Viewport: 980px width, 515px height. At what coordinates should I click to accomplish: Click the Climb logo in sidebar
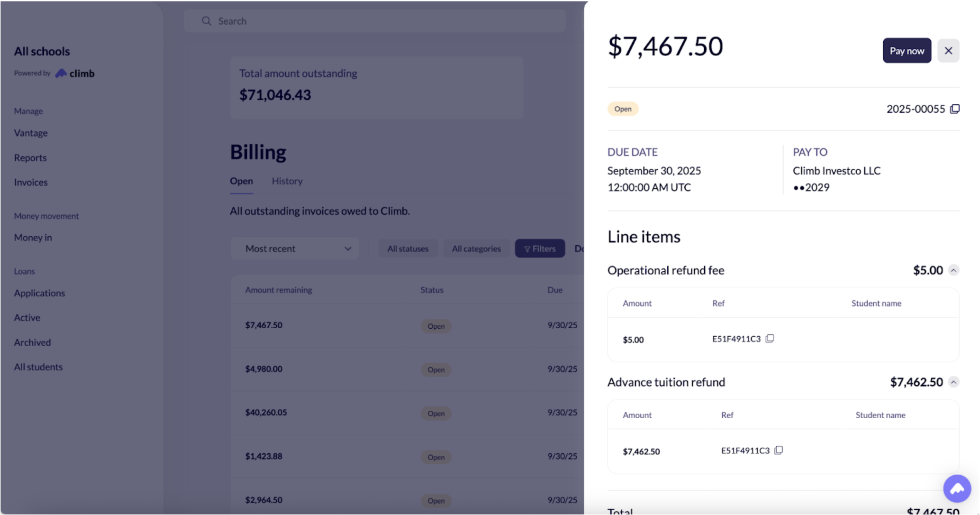[x=75, y=74]
